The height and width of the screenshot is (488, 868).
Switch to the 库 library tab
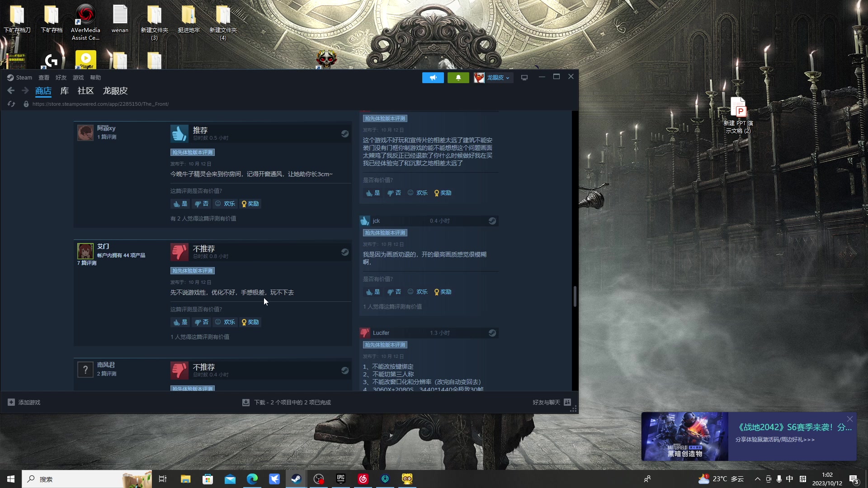coord(65,91)
